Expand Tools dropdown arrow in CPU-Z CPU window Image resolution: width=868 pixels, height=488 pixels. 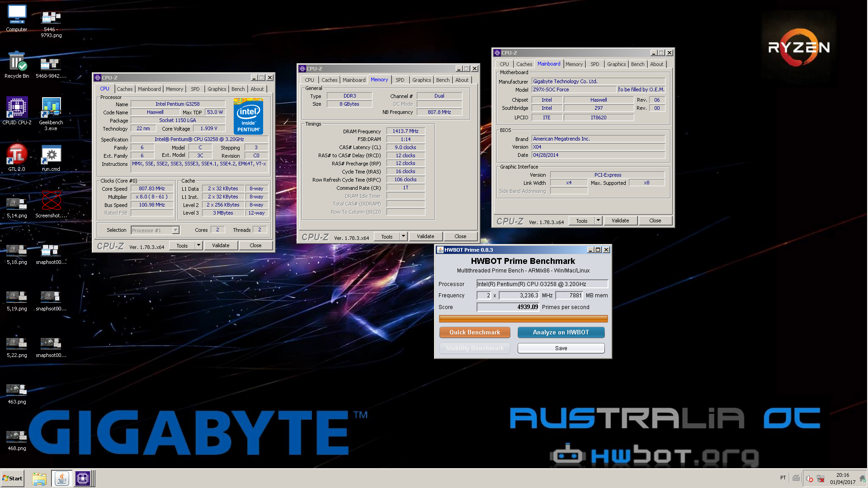point(198,245)
